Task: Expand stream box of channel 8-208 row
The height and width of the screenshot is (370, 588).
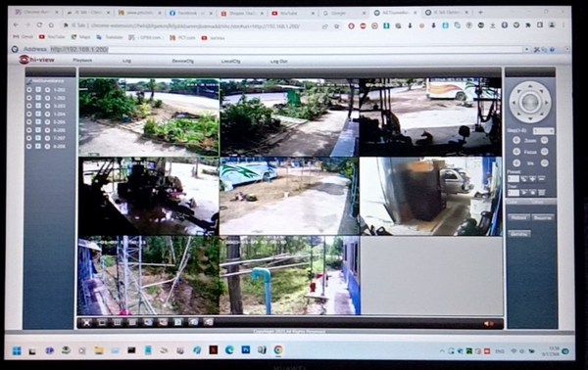Action: click(38, 147)
